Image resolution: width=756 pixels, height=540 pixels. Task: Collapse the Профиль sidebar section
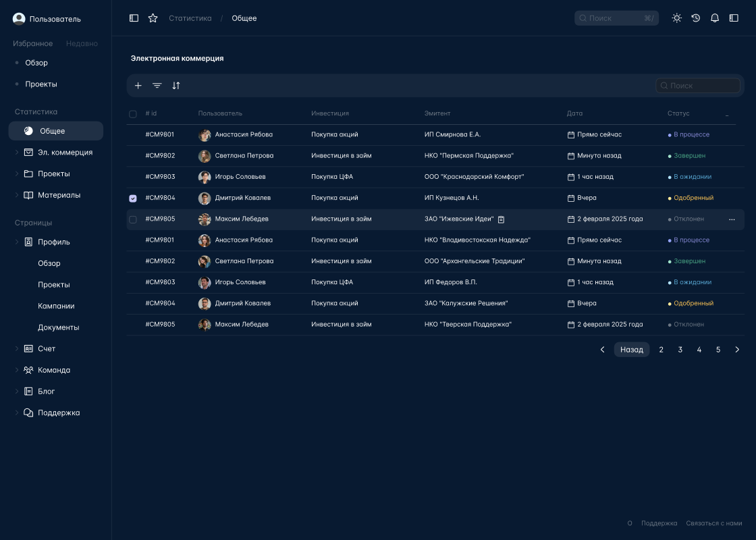tap(17, 242)
